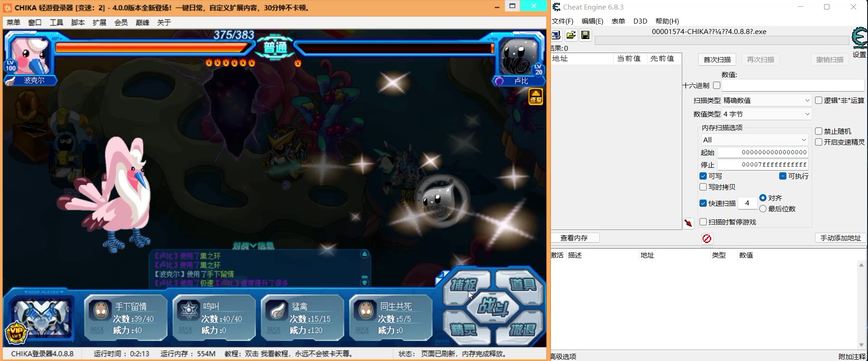Screen dimensions: 868x361
Task: Click the 精灵 pet switch button
Action: (x=464, y=330)
